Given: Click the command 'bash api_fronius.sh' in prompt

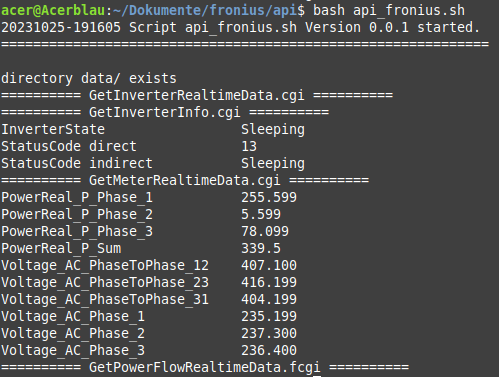Looking at the screenshot, I should click(389, 11).
